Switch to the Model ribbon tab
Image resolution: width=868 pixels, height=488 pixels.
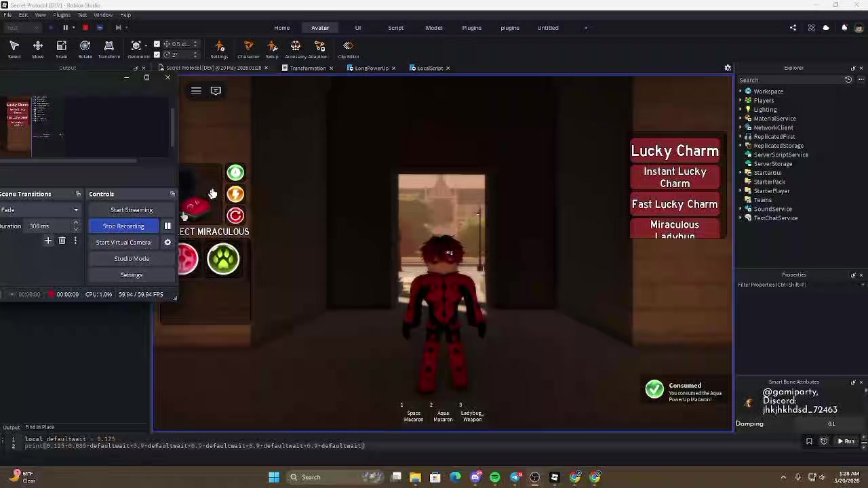point(434,28)
